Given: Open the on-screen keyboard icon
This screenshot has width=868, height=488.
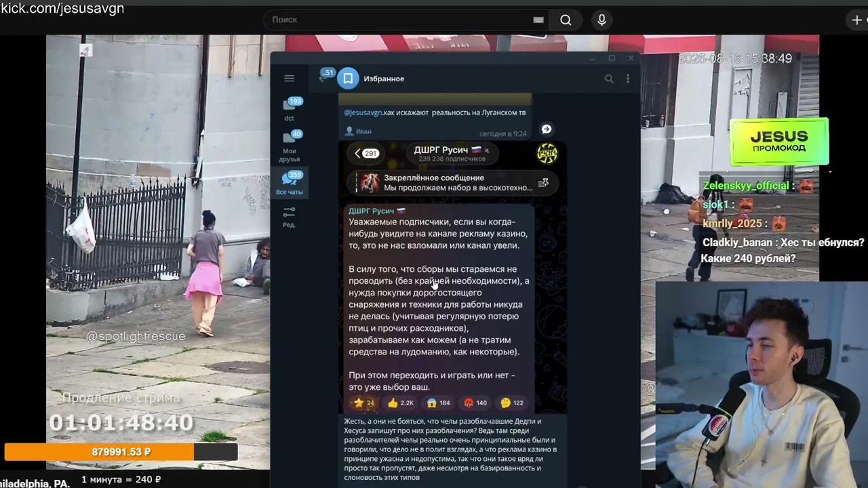Looking at the screenshot, I should [x=538, y=20].
